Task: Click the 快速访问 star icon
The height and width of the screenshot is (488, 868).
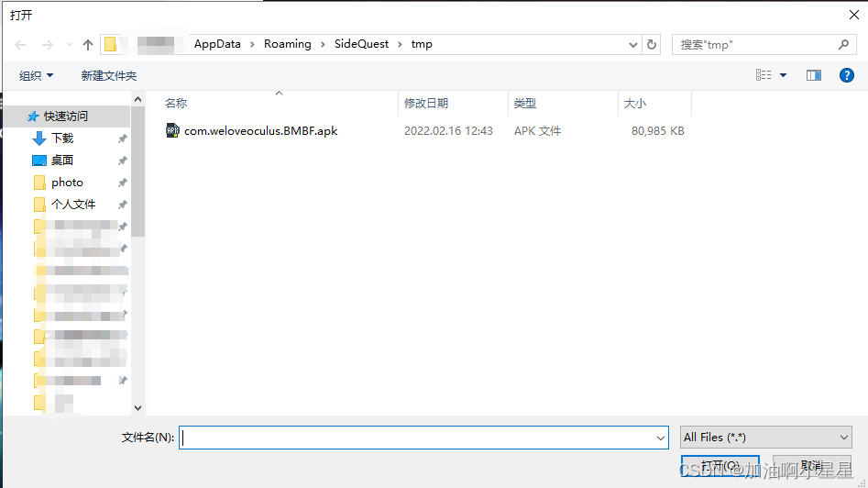Action: tap(33, 116)
